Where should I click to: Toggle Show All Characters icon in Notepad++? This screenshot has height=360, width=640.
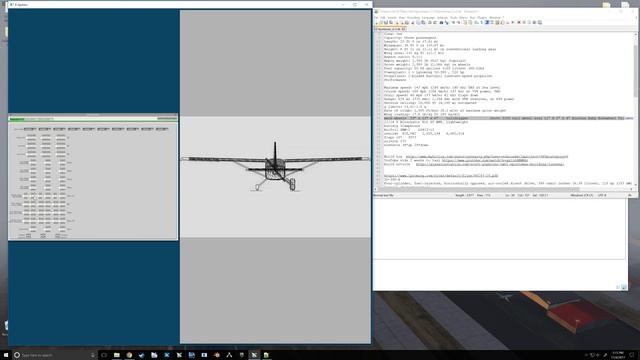click(481, 22)
